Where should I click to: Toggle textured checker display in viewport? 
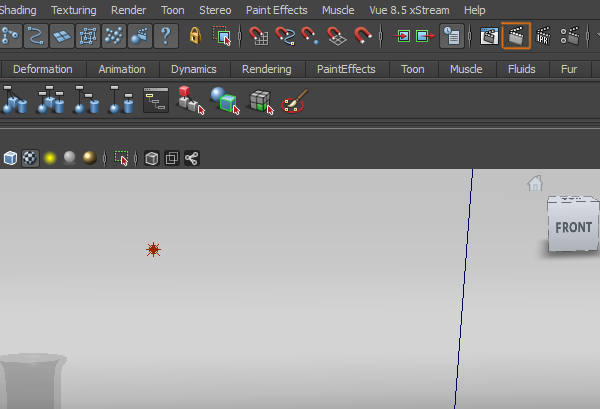click(x=29, y=158)
